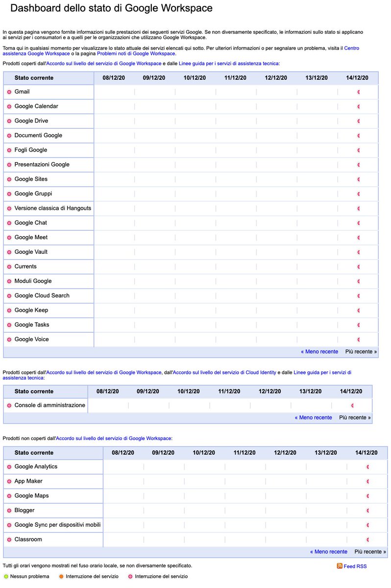Click Google Maps' outage icon under 14/12/20
This screenshot has width=391, height=588.
(x=367, y=496)
